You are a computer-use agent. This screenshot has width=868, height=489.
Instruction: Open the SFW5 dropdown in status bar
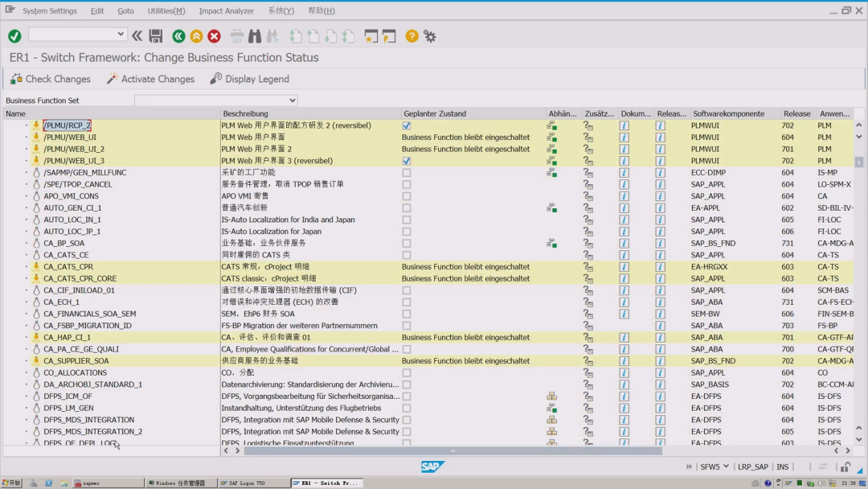point(726,466)
